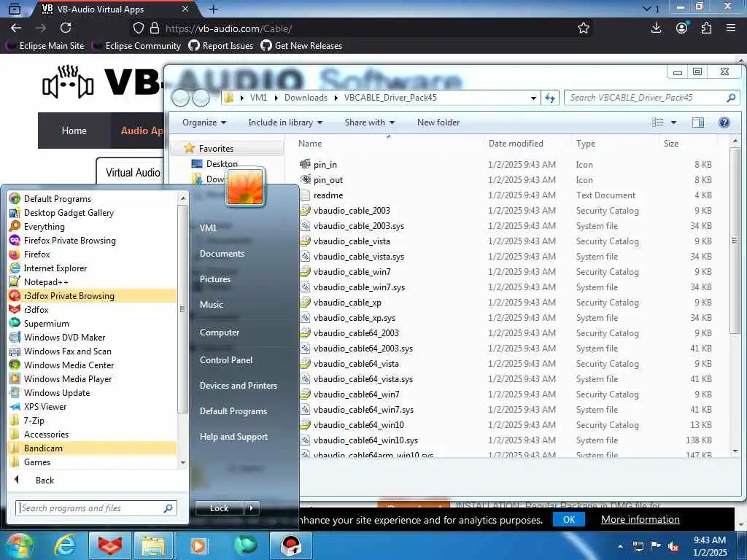
Task: Open Documents from the start menu right pane
Action: [222, 253]
